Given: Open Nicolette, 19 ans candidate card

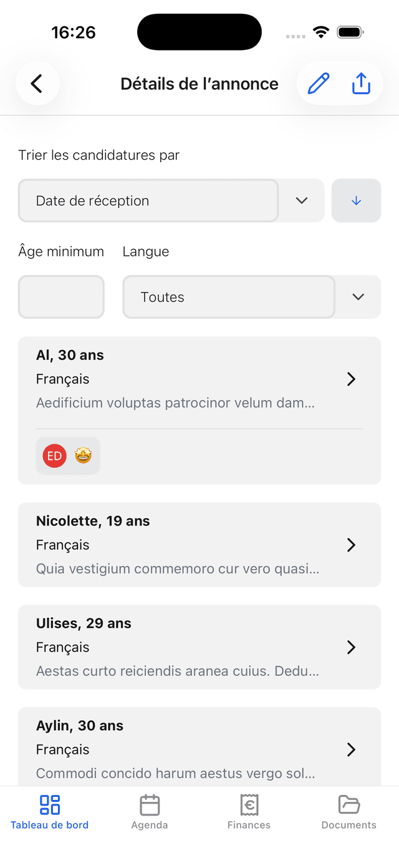Looking at the screenshot, I should (187, 545).
